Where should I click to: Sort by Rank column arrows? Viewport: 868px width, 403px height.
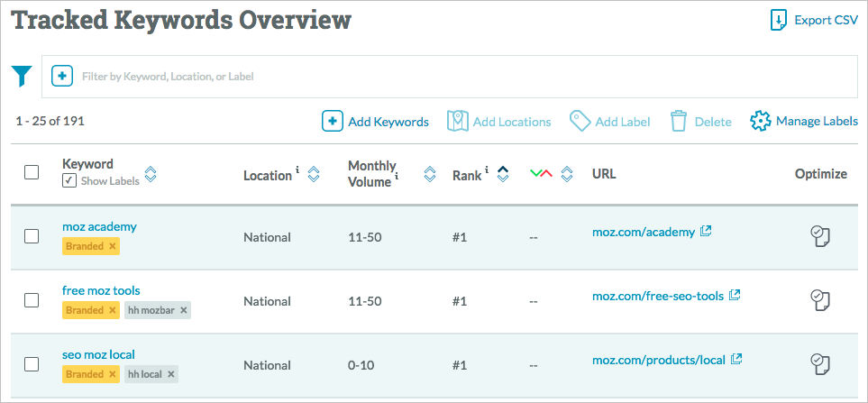[x=503, y=174]
